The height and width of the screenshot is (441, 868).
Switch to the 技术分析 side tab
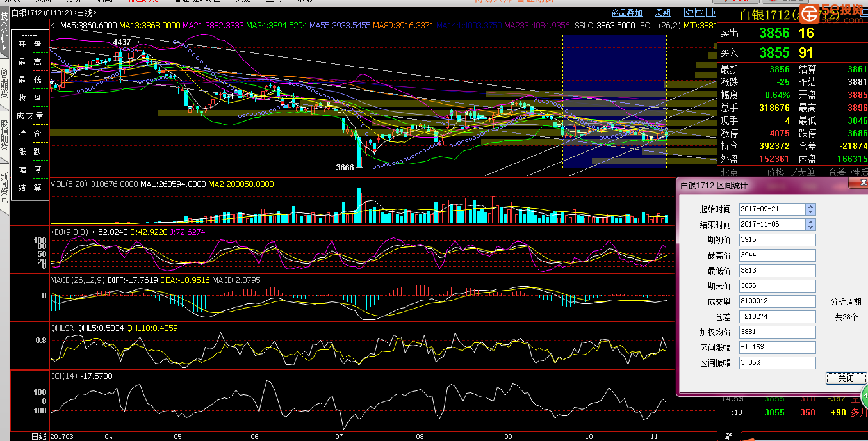tap(4, 33)
